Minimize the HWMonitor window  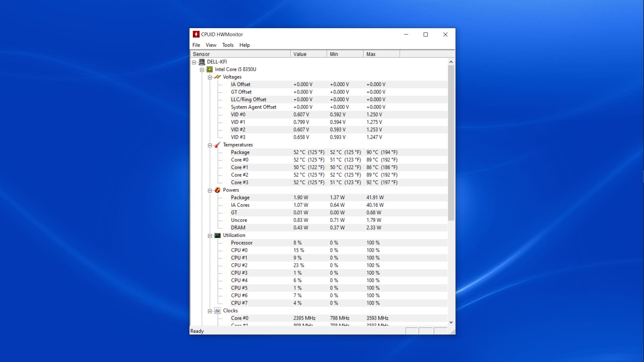pyautogui.click(x=406, y=35)
